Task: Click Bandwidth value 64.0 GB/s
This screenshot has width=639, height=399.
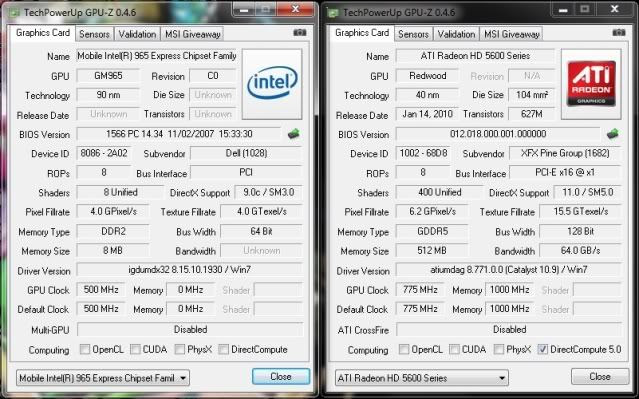Action: click(x=580, y=251)
